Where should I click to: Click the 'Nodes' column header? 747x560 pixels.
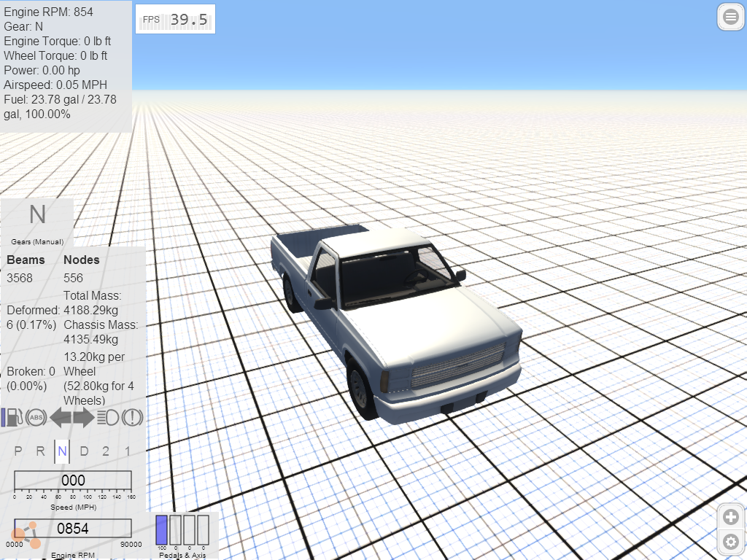(82, 260)
